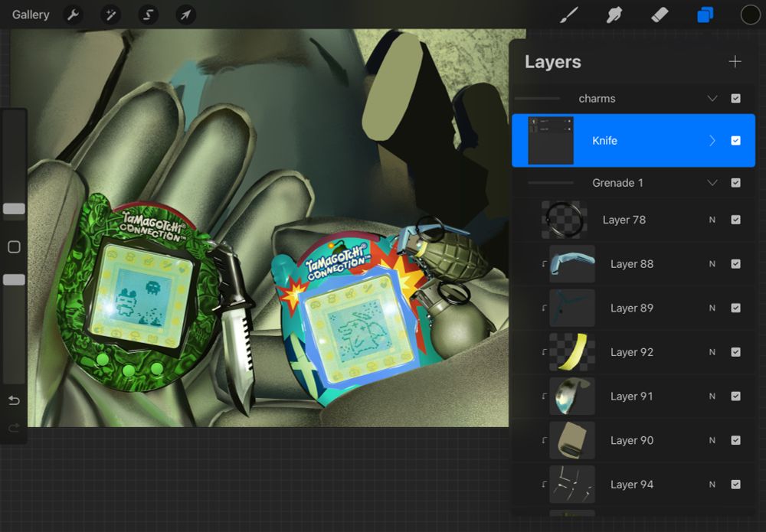
Task: Activate the Selection tool
Action: click(148, 15)
